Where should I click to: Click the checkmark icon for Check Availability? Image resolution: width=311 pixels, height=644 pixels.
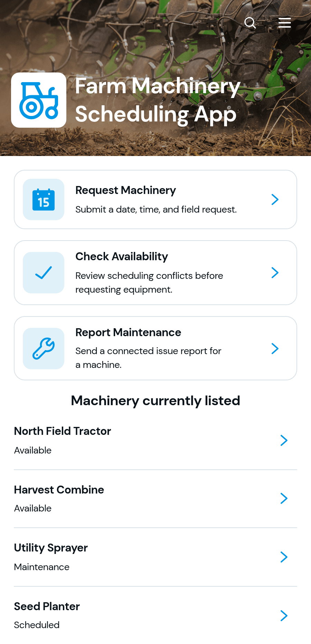[44, 273]
